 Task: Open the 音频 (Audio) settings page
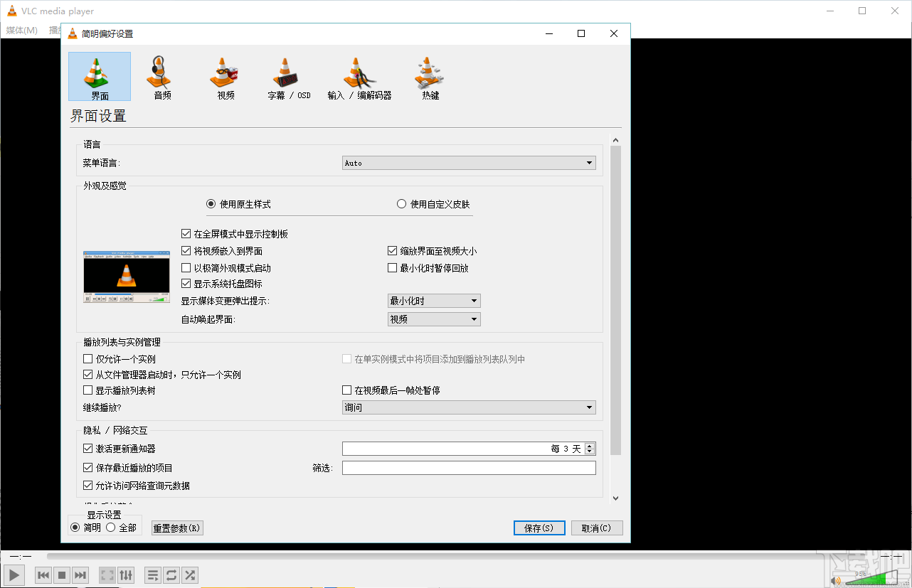click(160, 76)
